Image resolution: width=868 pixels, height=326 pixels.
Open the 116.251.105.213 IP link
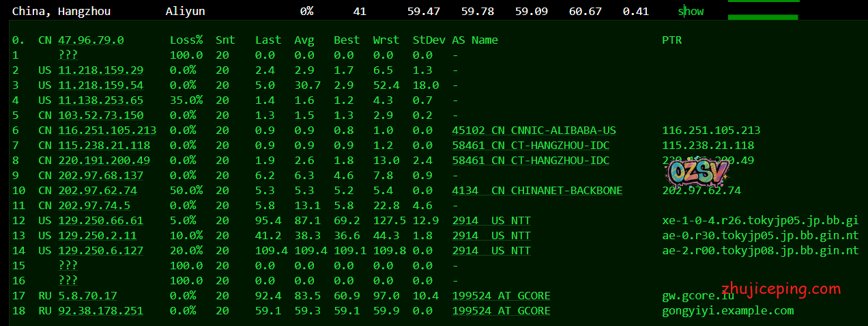(x=106, y=131)
